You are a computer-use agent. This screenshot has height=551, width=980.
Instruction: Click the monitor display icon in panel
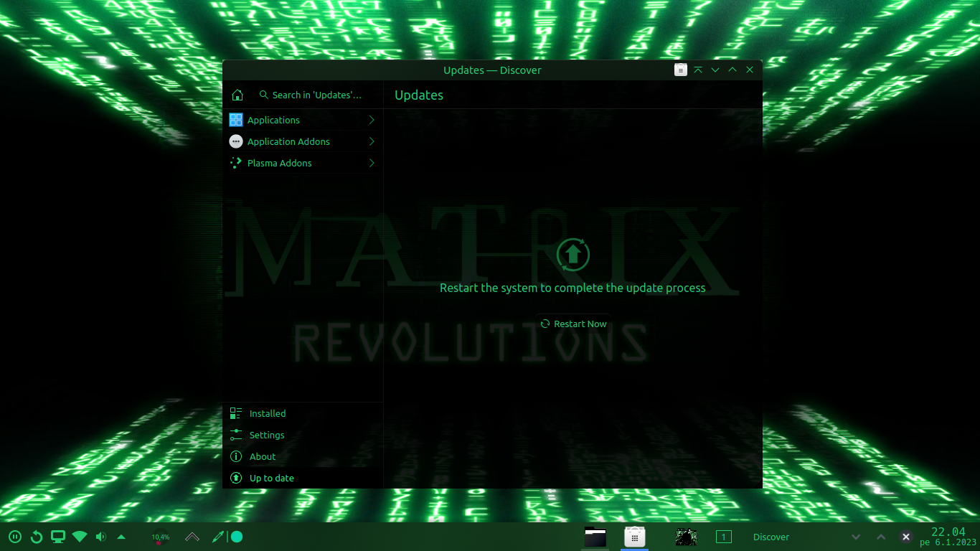58,537
